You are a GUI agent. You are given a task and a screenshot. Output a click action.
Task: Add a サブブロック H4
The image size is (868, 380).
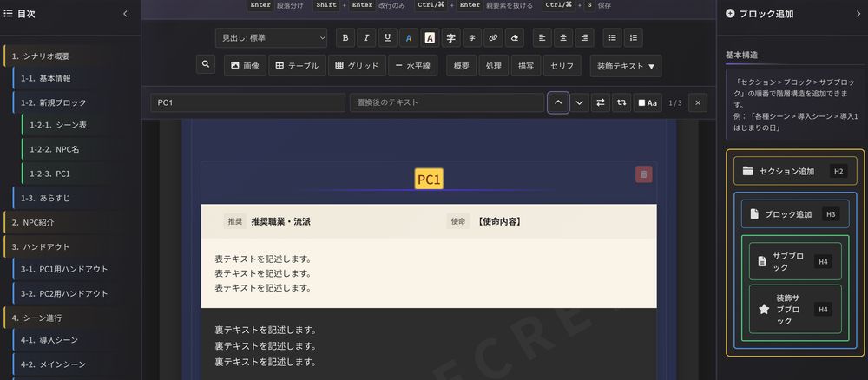[x=795, y=262]
